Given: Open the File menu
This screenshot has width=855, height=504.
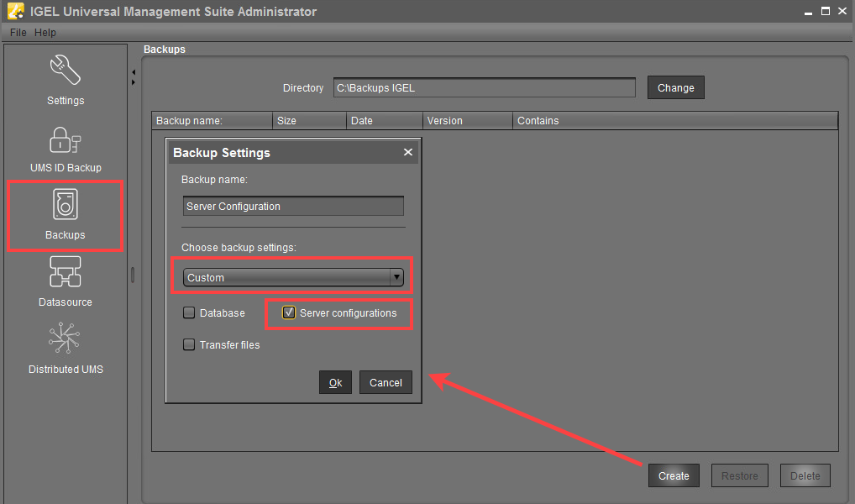Looking at the screenshot, I should click(18, 33).
